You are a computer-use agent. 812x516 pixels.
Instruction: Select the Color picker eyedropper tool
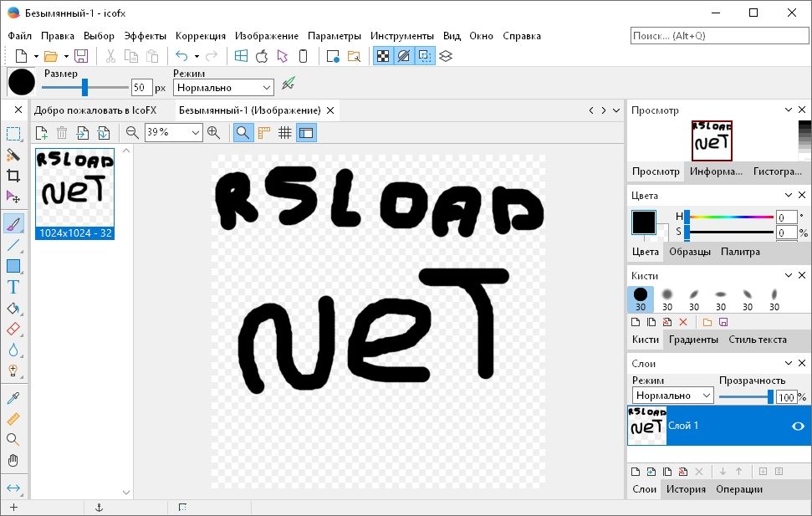[13, 398]
